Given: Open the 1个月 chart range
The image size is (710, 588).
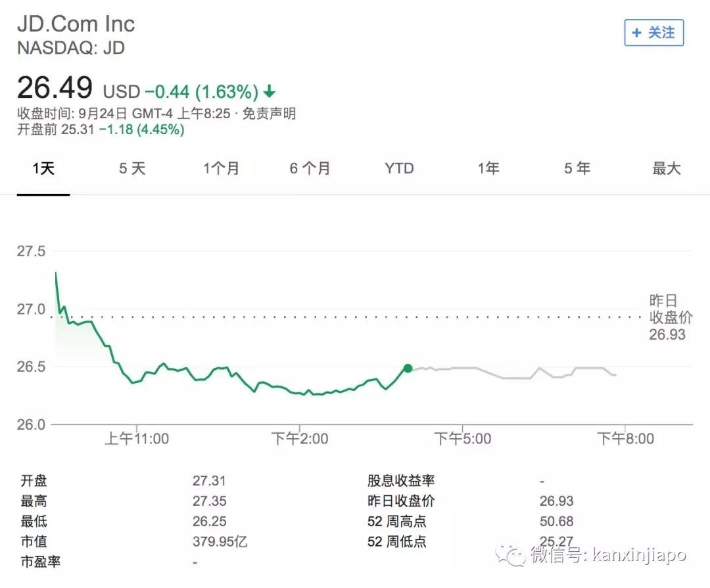Looking at the screenshot, I should click(221, 169).
